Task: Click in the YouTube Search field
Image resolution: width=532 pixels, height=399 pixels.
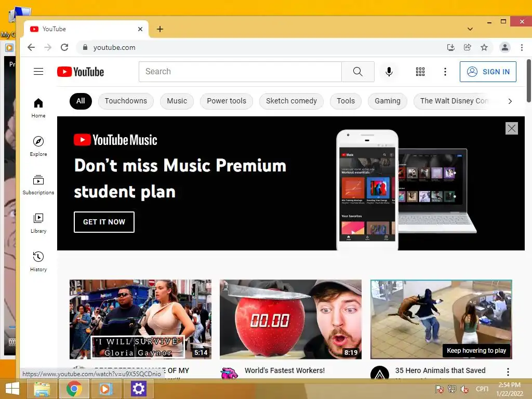Action: click(240, 72)
